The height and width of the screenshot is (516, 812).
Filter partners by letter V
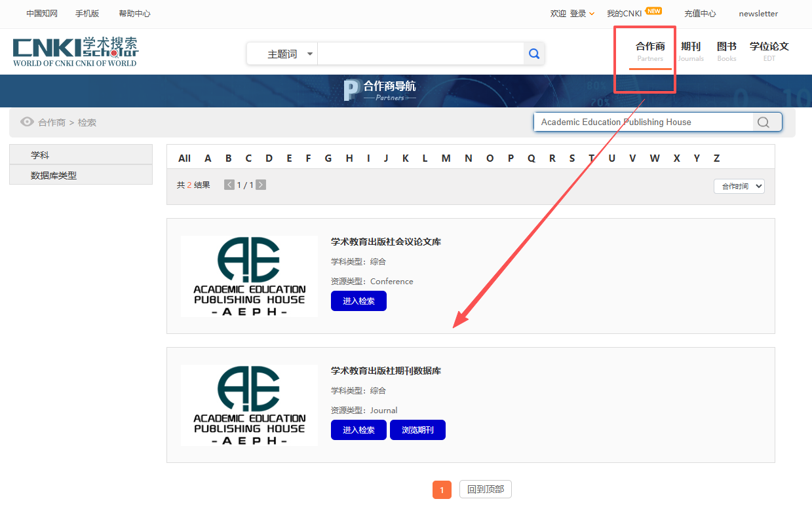[x=632, y=158]
